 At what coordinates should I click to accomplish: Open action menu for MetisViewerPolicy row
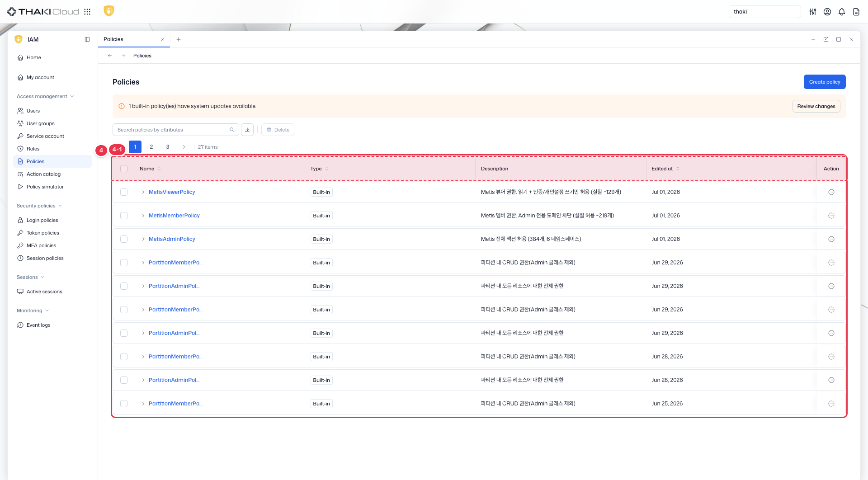[x=831, y=192]
